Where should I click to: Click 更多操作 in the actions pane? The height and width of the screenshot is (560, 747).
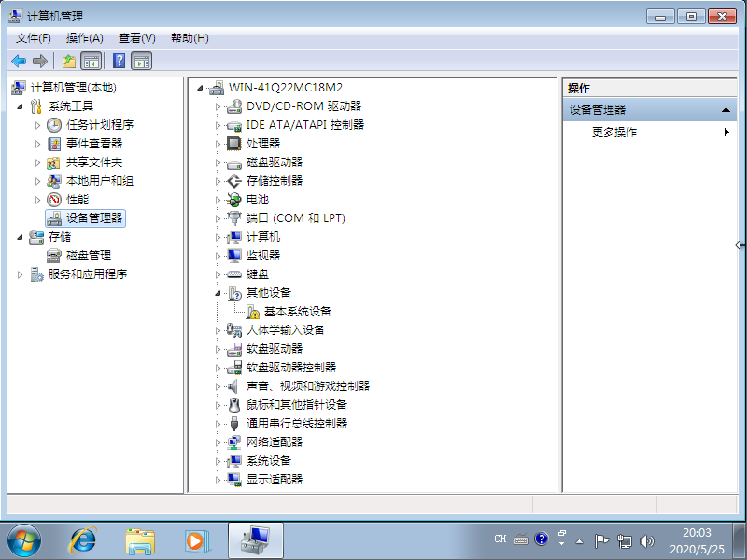[x=614, y=132]
